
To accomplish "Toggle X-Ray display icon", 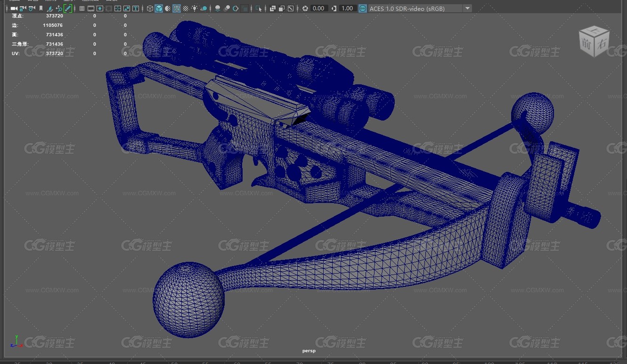I will tap(273, 8).
